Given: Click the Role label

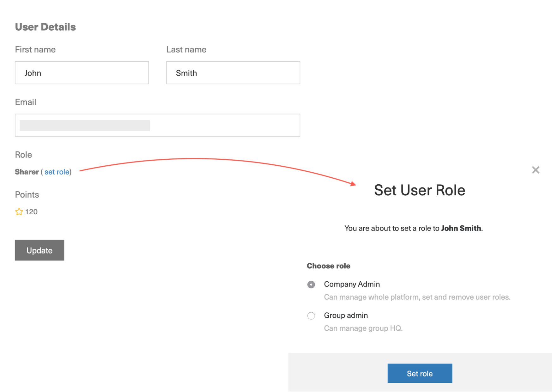Looking at the screenshot, I should (x=23, y=155).
